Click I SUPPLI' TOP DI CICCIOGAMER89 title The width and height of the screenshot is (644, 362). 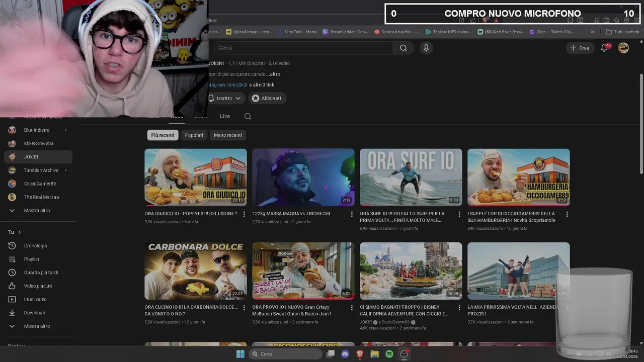511,217
